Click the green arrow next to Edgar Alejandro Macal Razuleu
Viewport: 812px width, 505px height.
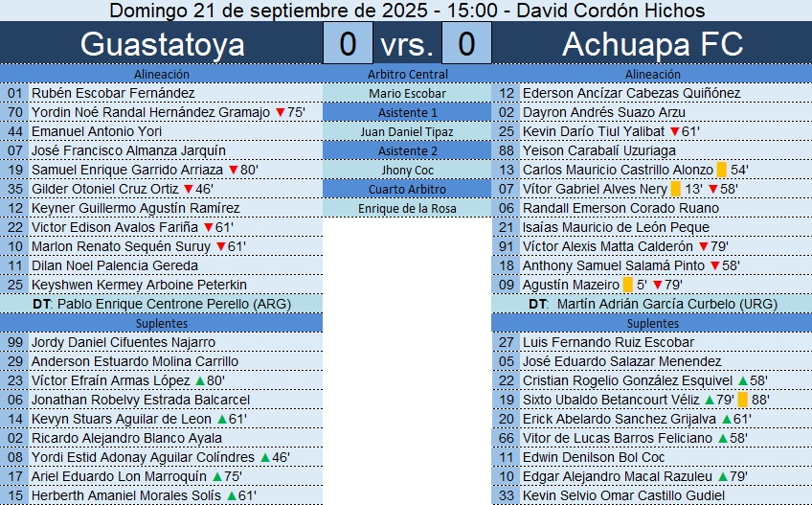click(x=724, y=476)
